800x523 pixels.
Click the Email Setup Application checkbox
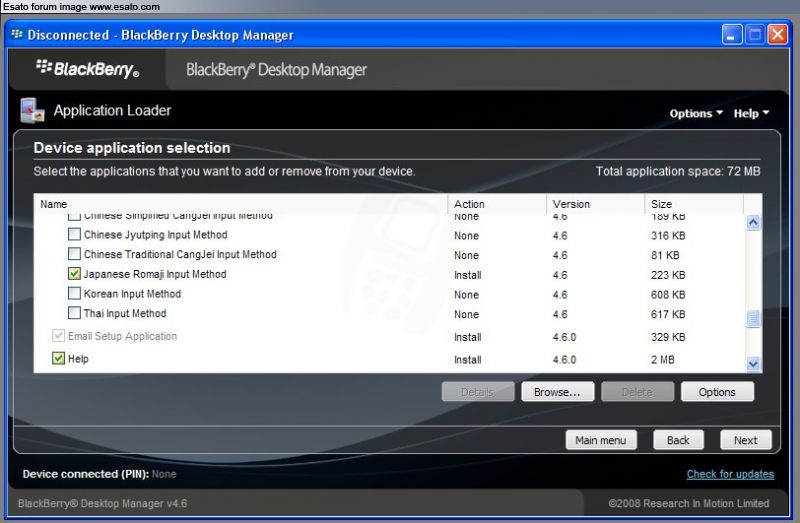coord(58,335)
